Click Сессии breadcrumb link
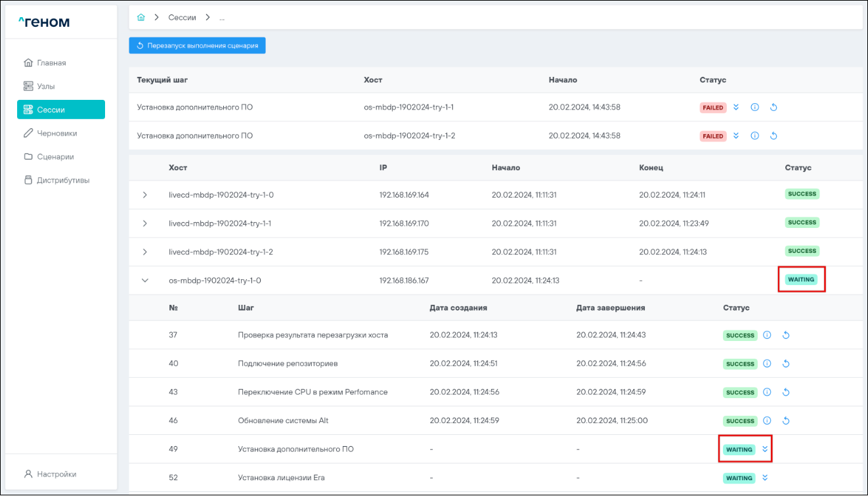 click(x=182, y=18)
